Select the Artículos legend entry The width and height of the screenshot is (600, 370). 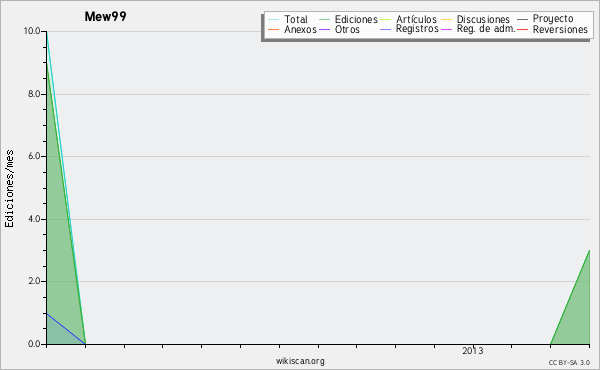tap(408, 19)
